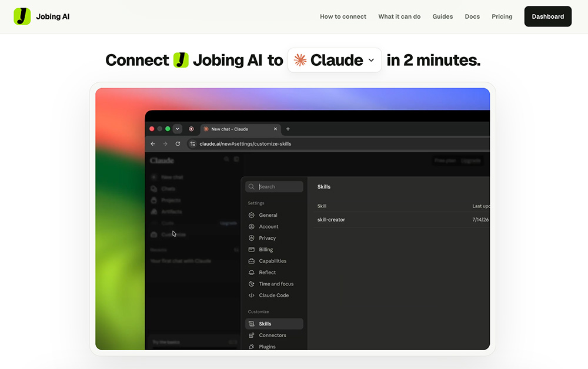Click the Jobing AI logo icon in header
The height and width of the screenshot is (369, 588).
pyautogui.click(x=22, y=16)
